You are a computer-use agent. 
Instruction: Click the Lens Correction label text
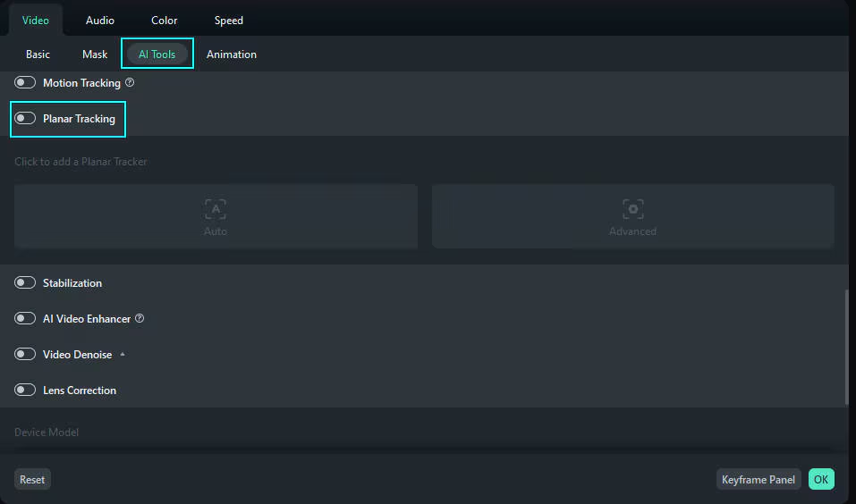click(x=80, y=390)
